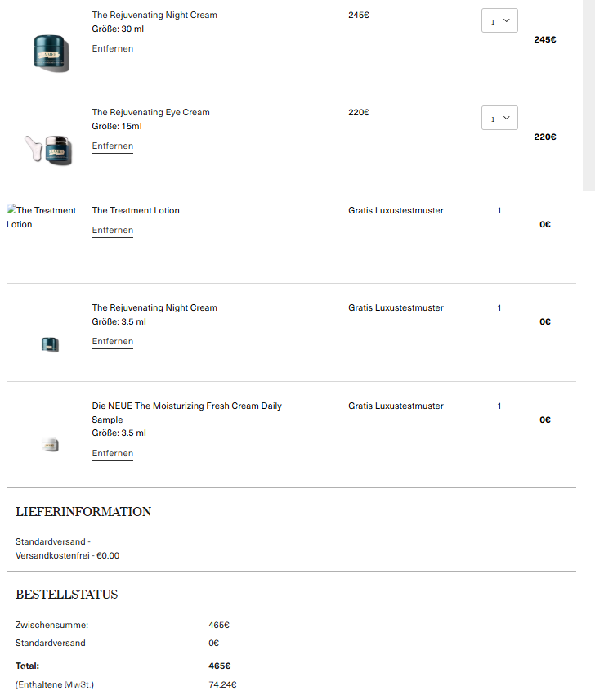Screen dimensions: 595x700
Task: Open The Treatment Lotion product title
Action: 136,211
